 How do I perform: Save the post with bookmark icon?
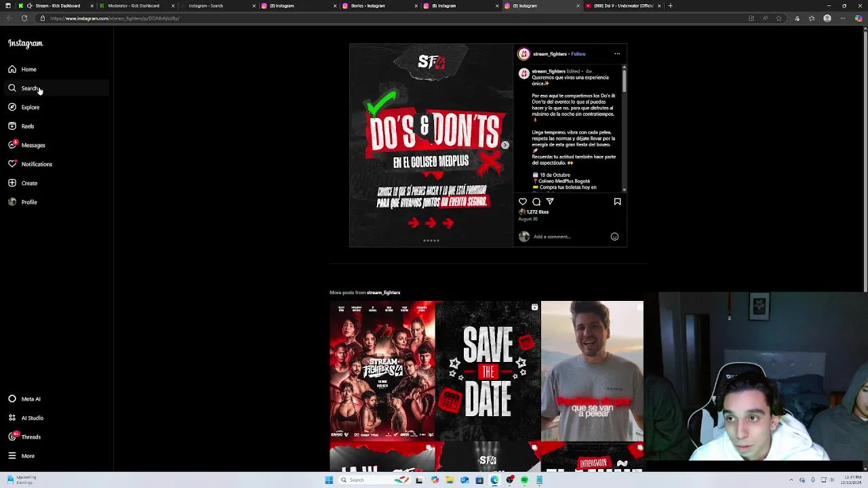pos(617,201)
